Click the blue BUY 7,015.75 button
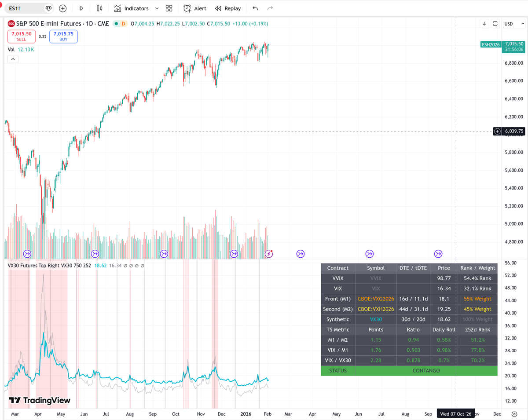This screenshot has width=528, height=420. [x=63, y=37]
